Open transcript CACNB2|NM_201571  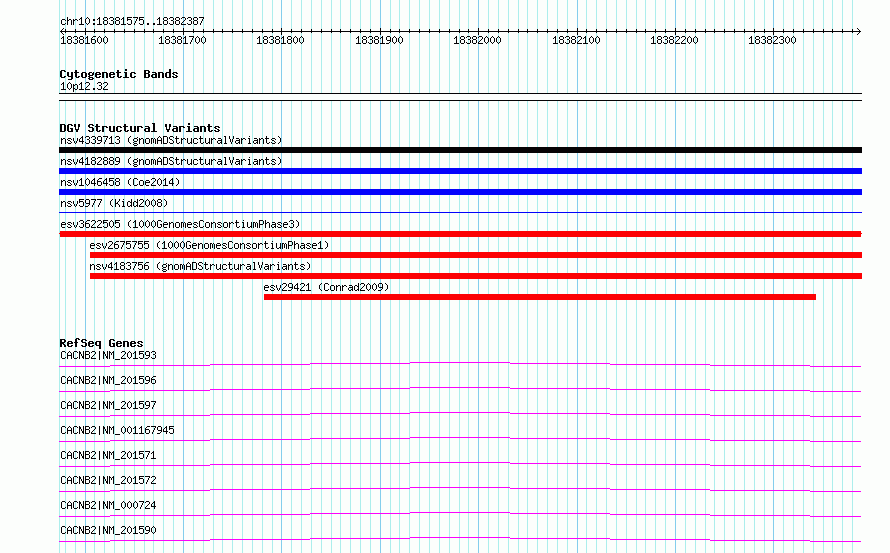point(108,455)
